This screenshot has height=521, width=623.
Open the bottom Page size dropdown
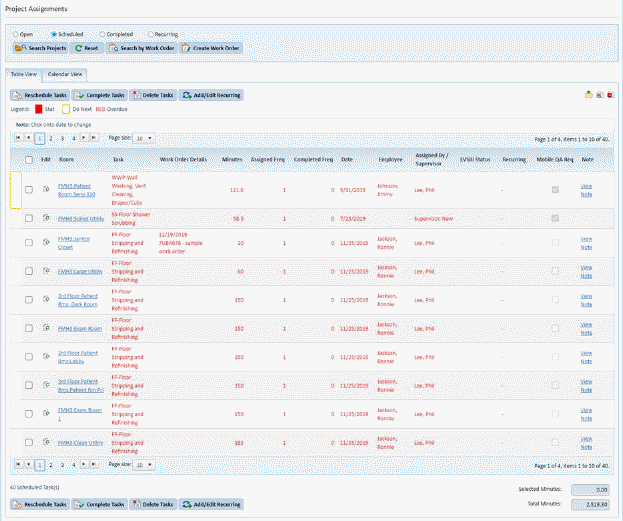tap(144, 465)
